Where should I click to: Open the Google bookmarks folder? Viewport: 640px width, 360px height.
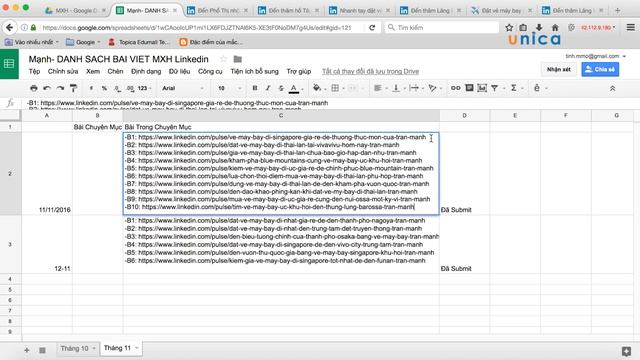coord(83,42)
